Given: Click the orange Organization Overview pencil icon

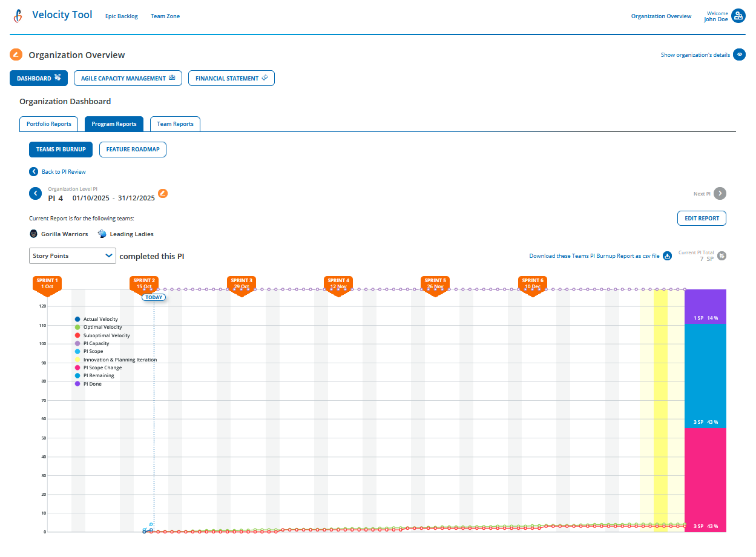Looking at the screenshot, I should (x=16, y=54).
